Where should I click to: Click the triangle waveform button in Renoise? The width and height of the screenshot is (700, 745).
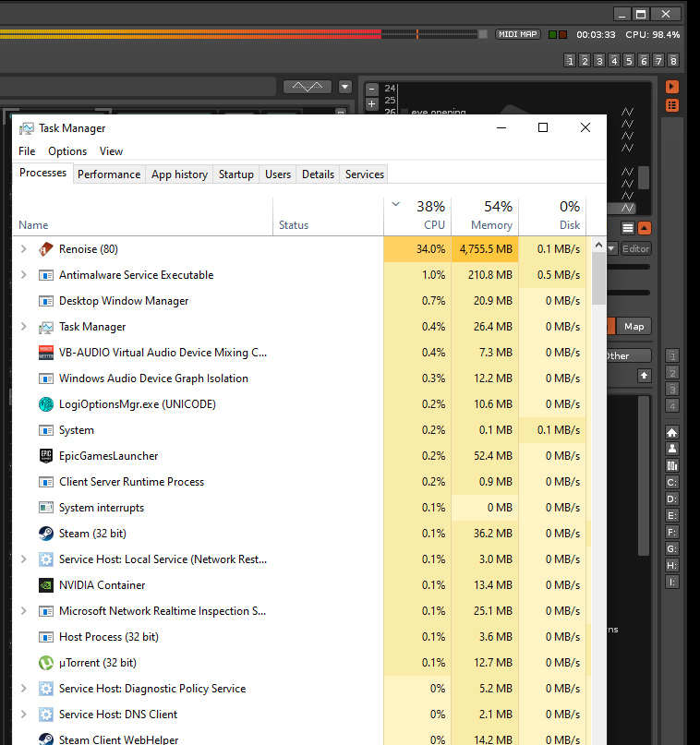click(x=308, y=87)
